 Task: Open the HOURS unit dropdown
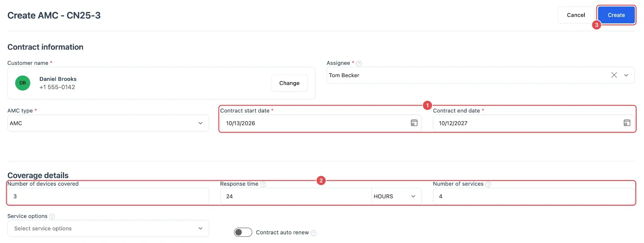click(396, 196)
